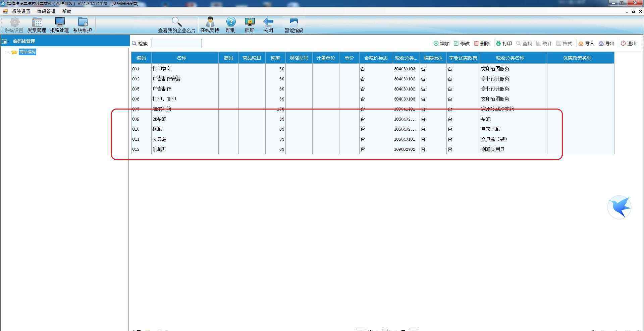Open 报税处理 toolbar icon
This screenshot has width=644, height=331.
60,25
